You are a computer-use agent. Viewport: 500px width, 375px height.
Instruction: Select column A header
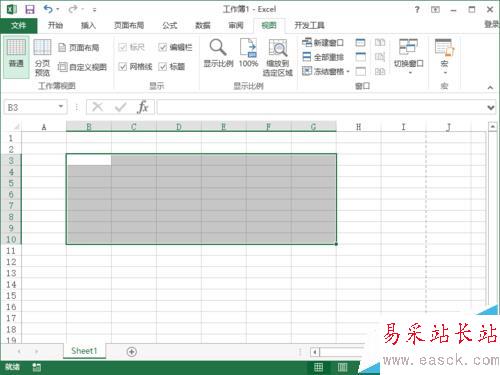44,127
